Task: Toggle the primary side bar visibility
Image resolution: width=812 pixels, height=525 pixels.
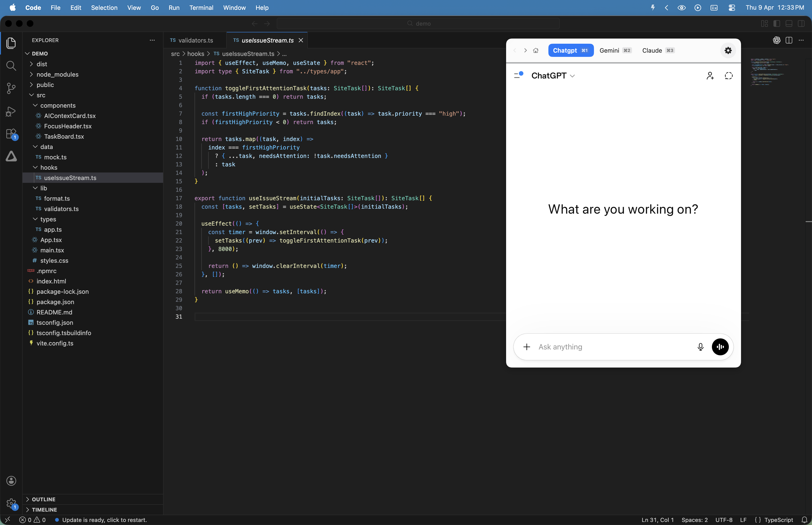Action: pos(777,24)
